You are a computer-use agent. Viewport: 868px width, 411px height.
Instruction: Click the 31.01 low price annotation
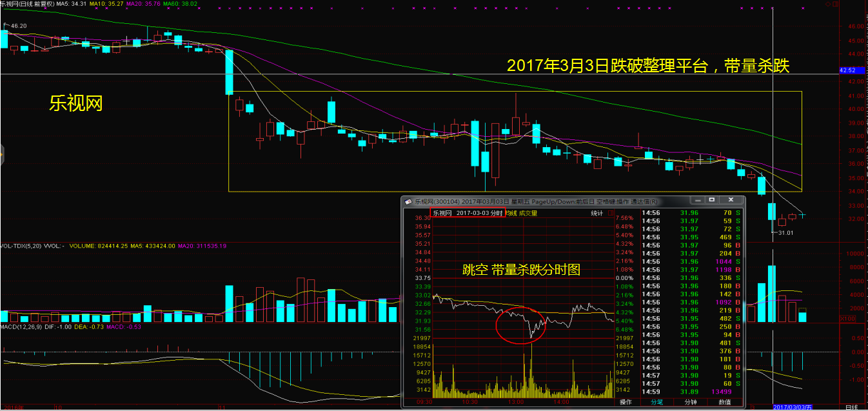pyautogui.click(x=785, y=232)
